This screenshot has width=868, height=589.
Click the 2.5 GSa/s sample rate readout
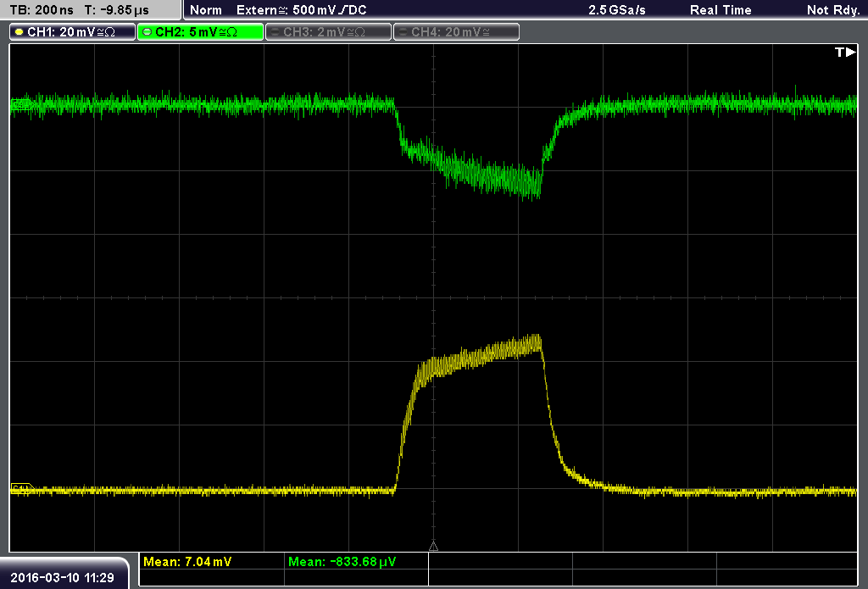tap(617, 10)
